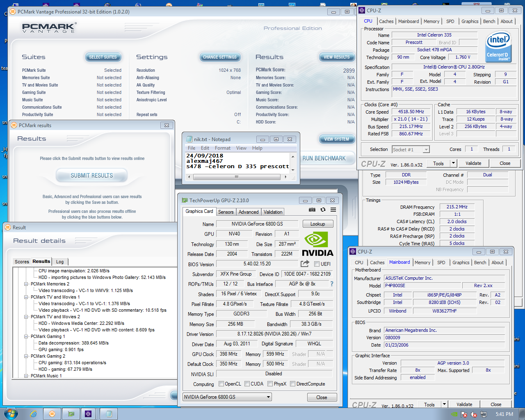Screen dimensions: 525x420
Task: Click the PCMark Vantage orange taskbar icon
Action: click(52, 414)
